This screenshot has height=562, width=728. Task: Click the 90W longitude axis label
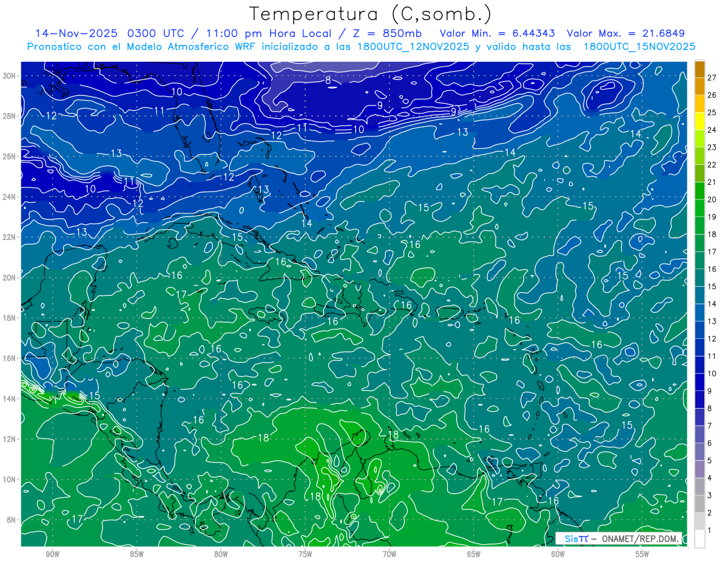click(52, 554)
